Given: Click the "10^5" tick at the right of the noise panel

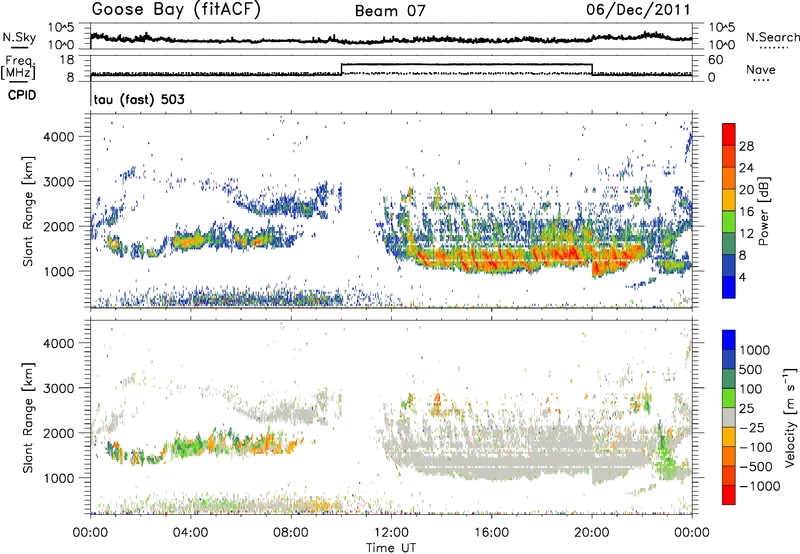Looking at the screenshot, I should pos(722,28).
